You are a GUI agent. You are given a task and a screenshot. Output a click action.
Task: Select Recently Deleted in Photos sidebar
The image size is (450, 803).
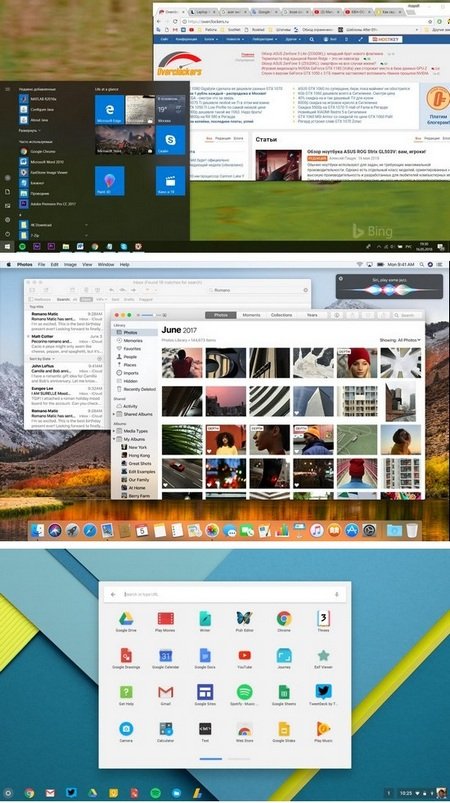(135, 389)
